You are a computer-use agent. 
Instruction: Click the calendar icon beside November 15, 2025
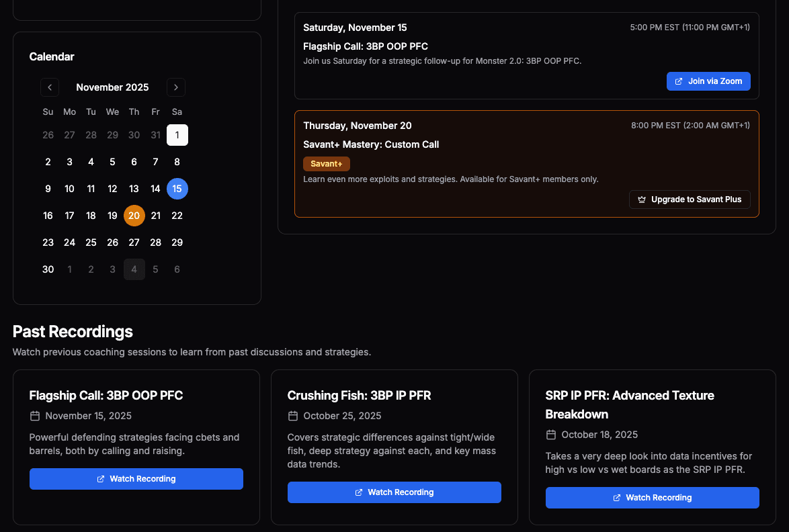pos(34,416)
